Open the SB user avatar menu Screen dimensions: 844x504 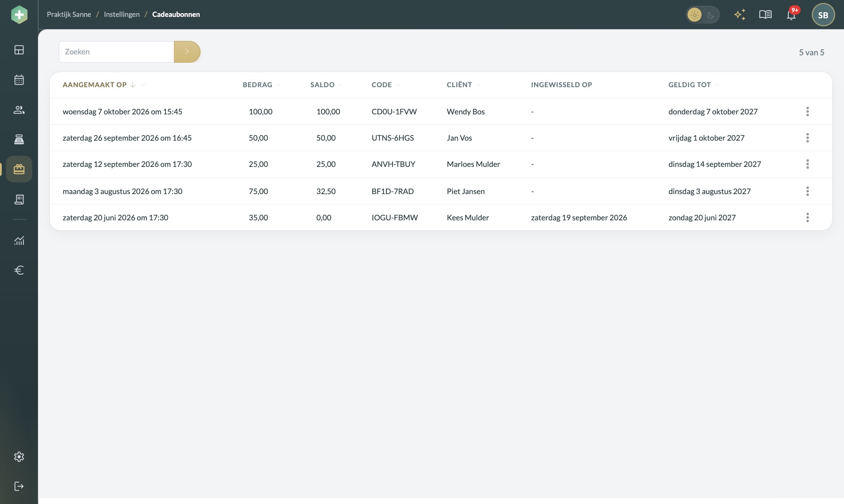click(823, 15)
